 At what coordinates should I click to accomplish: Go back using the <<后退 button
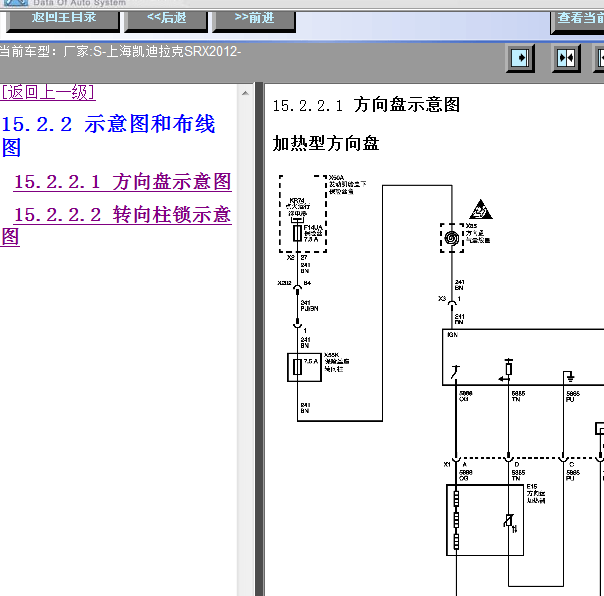pyautogui.click(x=165, y=17)
